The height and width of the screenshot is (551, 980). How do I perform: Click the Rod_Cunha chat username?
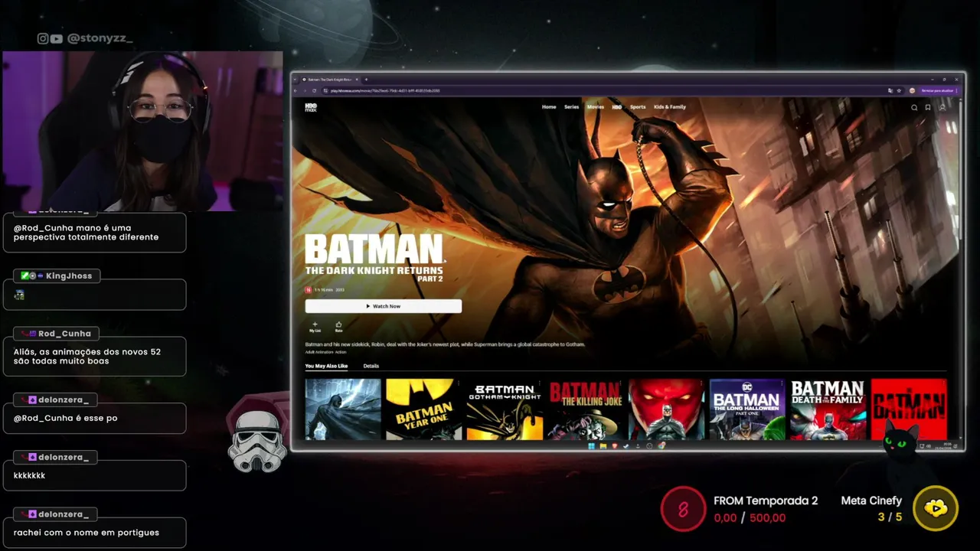(64, 334)
